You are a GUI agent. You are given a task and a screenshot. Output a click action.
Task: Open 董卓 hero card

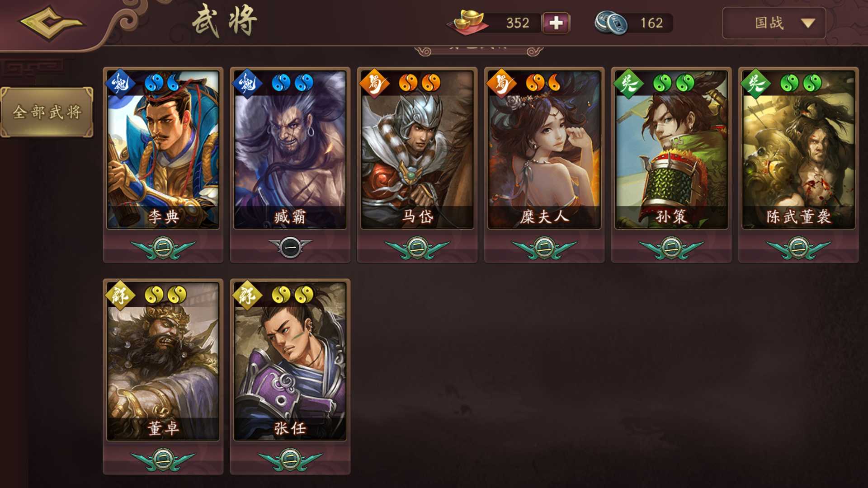tap(163, 361)
